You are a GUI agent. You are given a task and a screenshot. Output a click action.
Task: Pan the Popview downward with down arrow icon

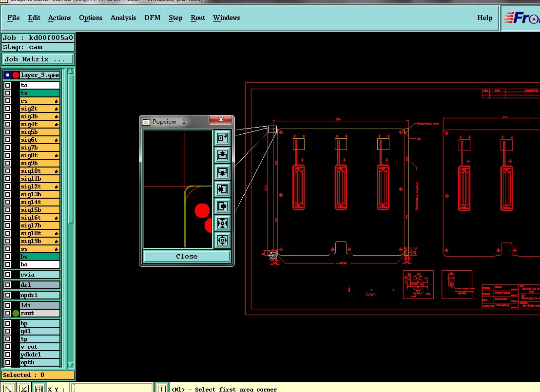[x=222, y=172]
